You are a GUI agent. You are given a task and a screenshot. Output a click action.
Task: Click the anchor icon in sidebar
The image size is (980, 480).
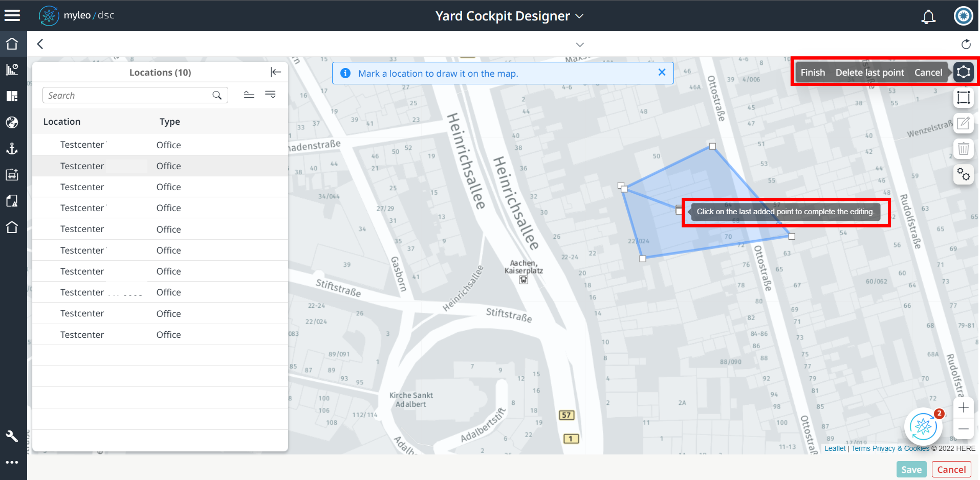(12, 149)
